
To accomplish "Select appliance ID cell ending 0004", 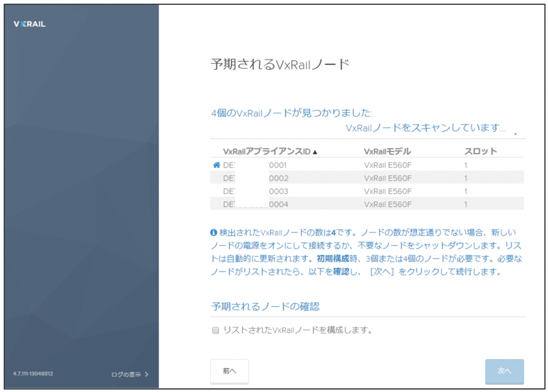I will (256, 205).
